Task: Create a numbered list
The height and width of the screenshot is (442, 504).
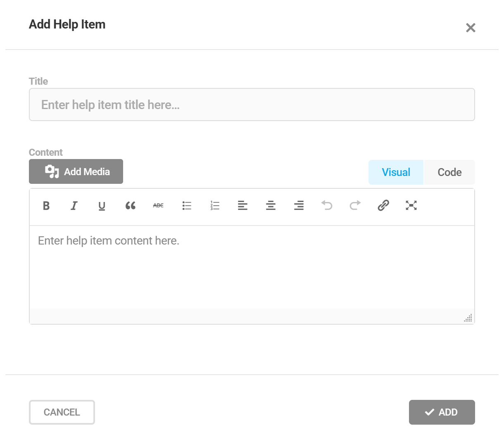Action: (x=214, y=205)
